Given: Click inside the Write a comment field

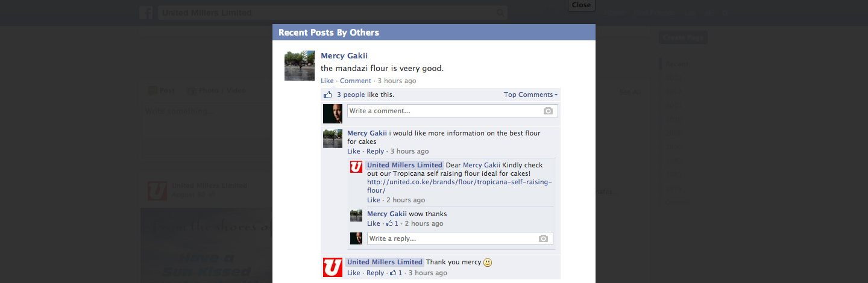Looking at the screenshot, I should 452,111.
